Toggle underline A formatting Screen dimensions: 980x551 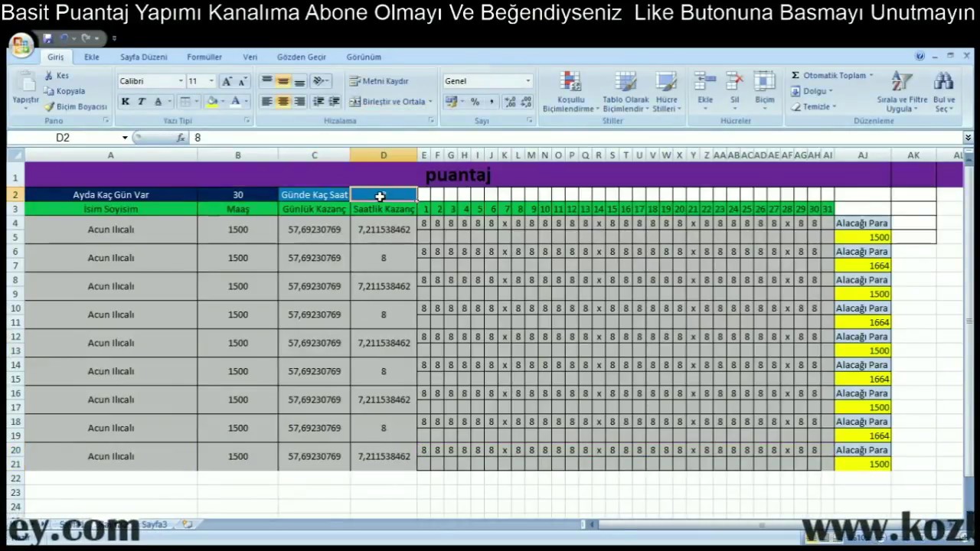pyautogui.click(x=158, y=101)
